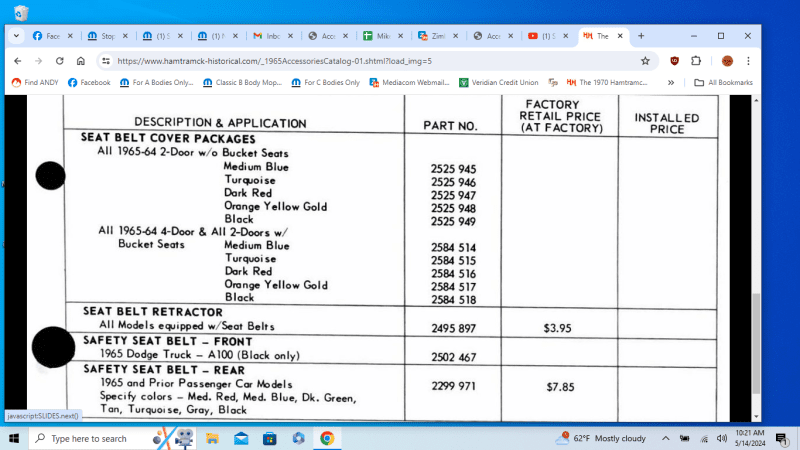Screen dimensions: 800x450
Task: Open the Windows Start menu
Action: coord(14,438)
